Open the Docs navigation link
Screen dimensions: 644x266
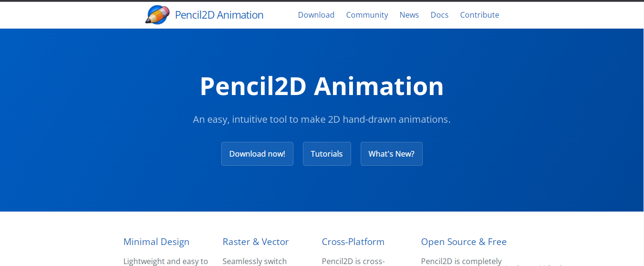coord(439,15)
